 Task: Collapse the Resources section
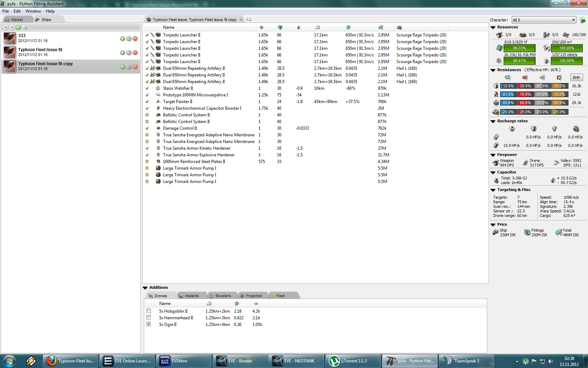(x=493, y=27)
